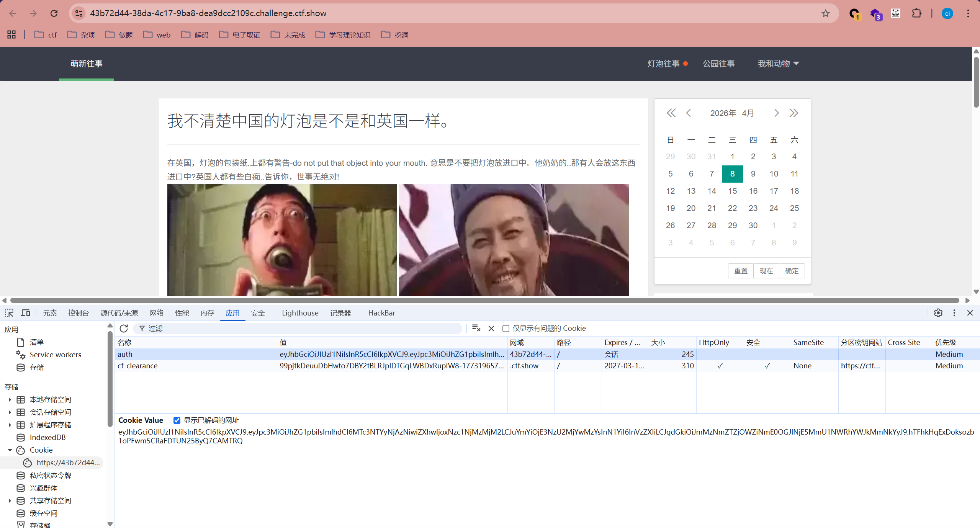Switch to the 网络 DevTools tab
This screenshot has height=528, width=980.
pos(157,313)
